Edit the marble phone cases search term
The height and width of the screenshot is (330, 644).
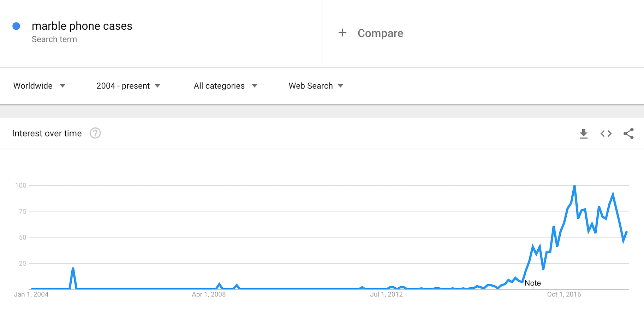82,26
